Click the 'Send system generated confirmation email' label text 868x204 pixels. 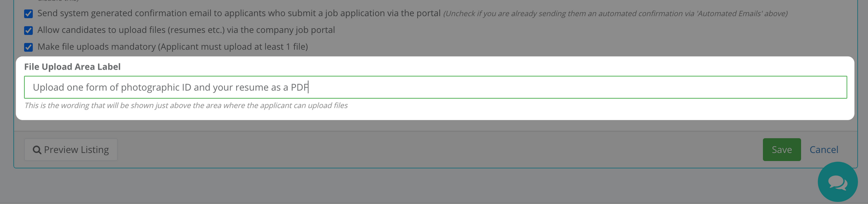[x=239, y=13]
